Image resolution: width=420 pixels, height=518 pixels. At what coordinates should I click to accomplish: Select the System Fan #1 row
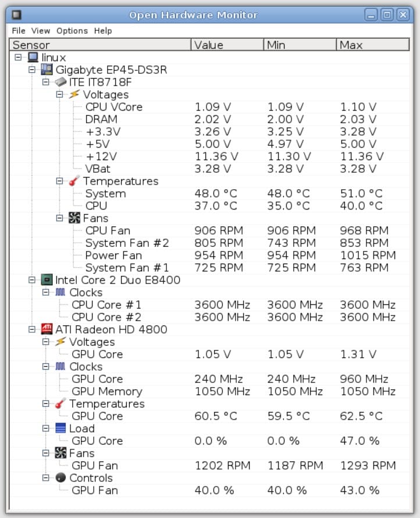point(209,268)
